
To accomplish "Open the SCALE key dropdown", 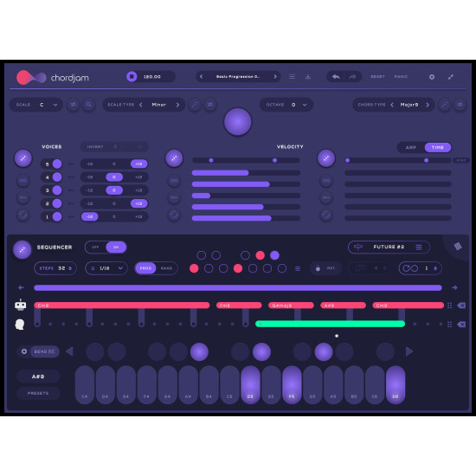I will (x=36, y=105).
